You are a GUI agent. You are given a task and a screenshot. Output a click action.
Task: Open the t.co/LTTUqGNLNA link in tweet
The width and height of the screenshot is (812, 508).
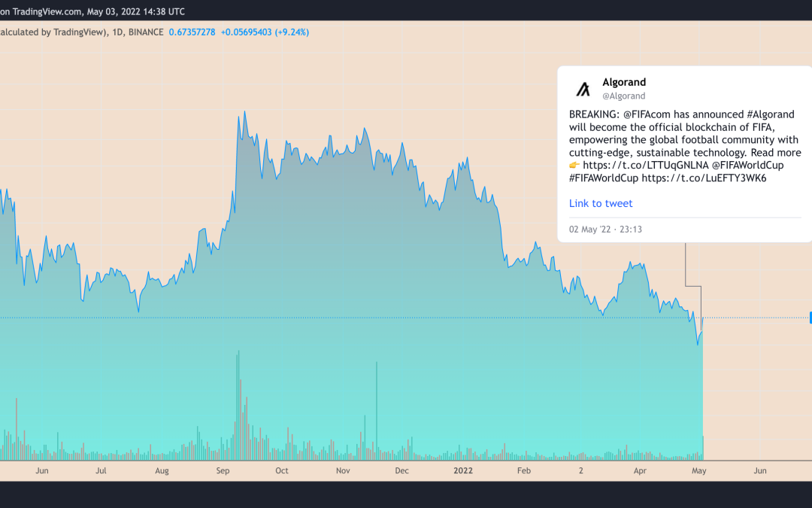tap(645, 166)
